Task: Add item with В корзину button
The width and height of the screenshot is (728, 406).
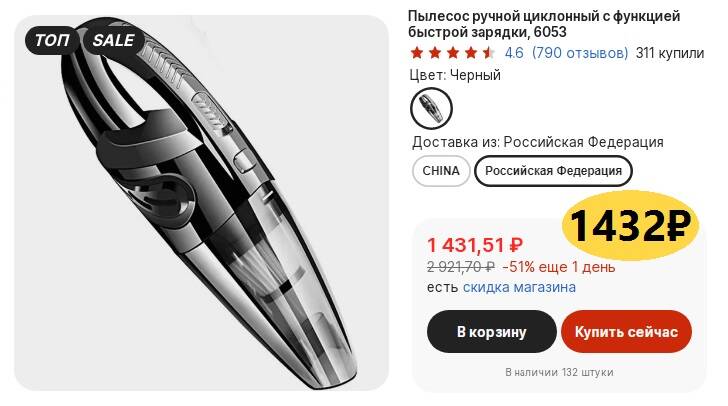Action: point(492,332)
